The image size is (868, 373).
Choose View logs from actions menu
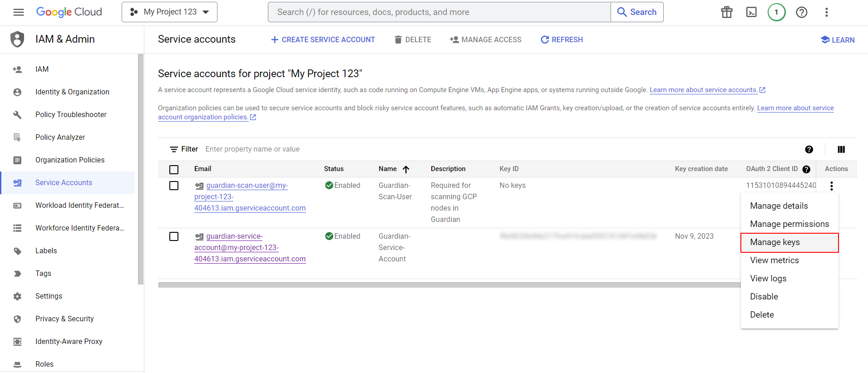(x=789, y=279)
